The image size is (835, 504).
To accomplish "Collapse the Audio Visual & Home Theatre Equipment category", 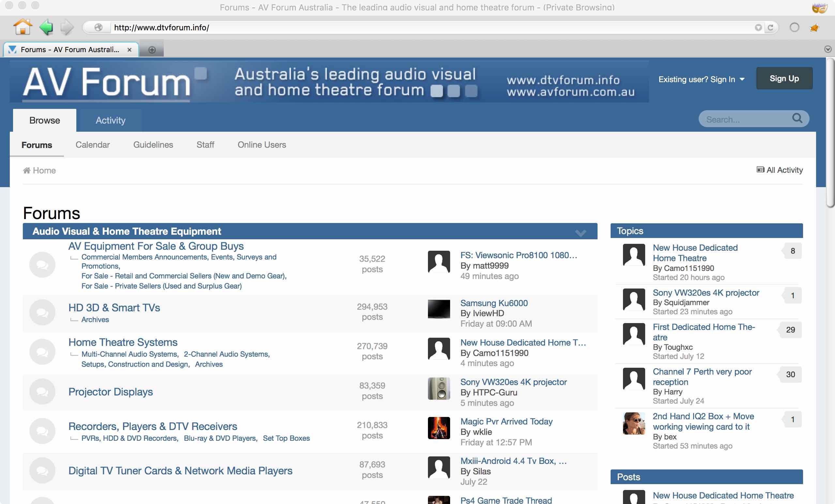I will tap(581, 232).
